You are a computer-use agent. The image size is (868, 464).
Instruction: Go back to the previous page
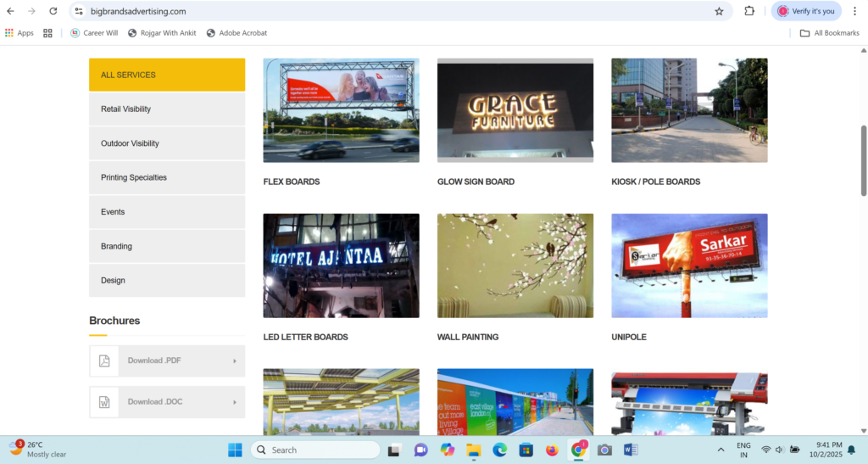pyautogui.click(x=10, y=11)
